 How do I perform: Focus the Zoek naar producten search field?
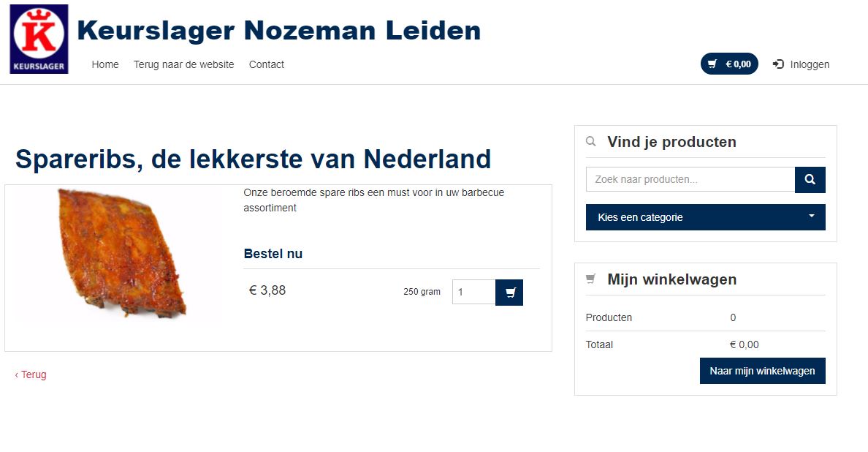pyautogui.click(x=690, y=179)
